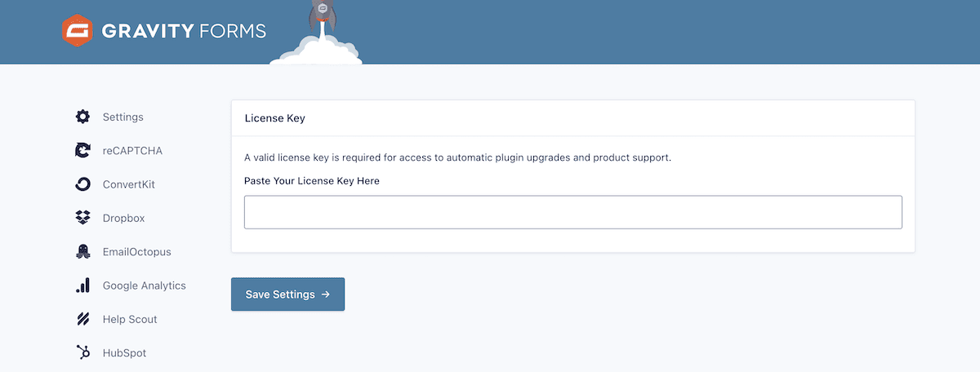Click the EmailOctopus octopus icon
The height and width of the screenshot is (372, 980).
point(82,252)
